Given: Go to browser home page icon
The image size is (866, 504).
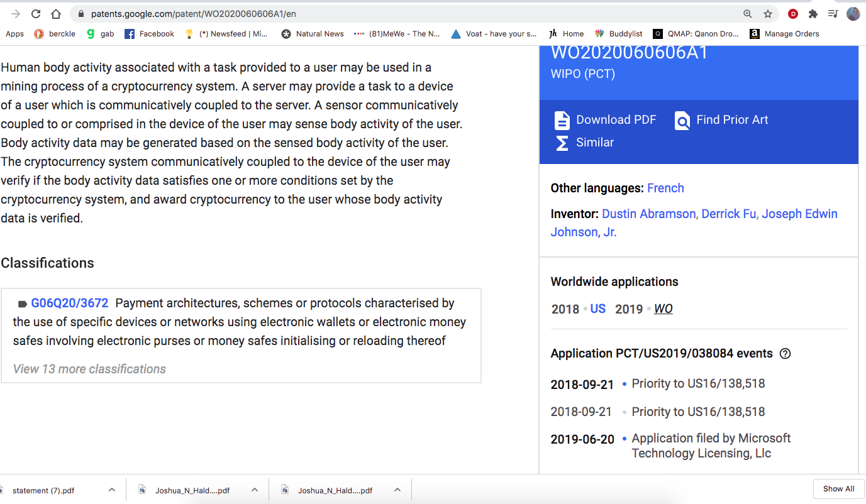Looking at the screenshot, I should pos(56,14).
